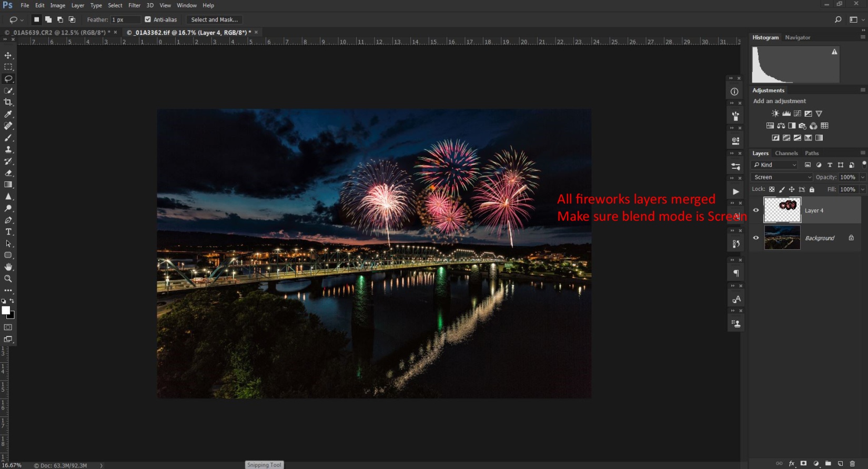This screenshot has height=469, width=868.
Task: Open search magnifier in options bar
Action: click(x=838, y=19)
